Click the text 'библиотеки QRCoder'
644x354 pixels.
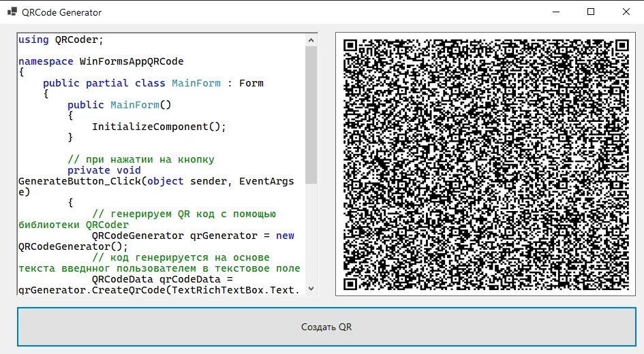pos(74,225)
